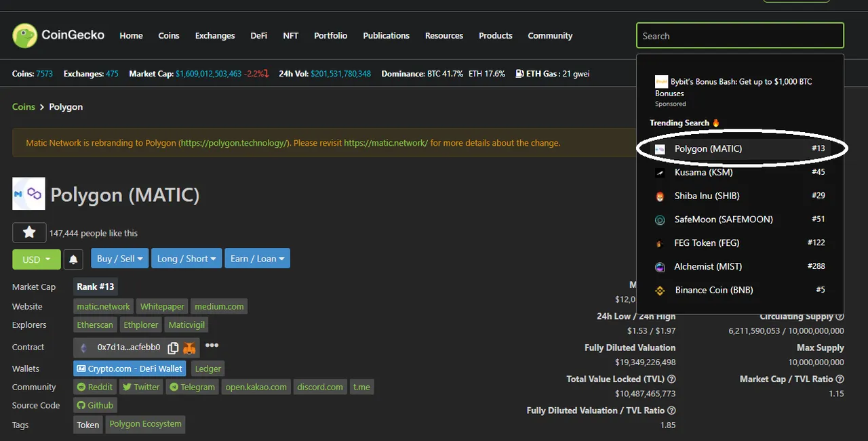Click Fully Diluted Valuation / TVL Ratio help icon
The image size is (868, 441).
(x=671, y=411)
